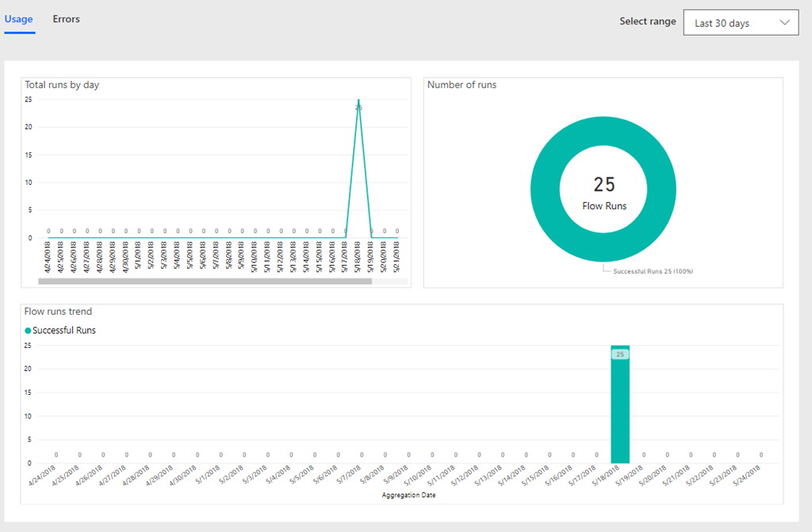
Task: Click the Number of runs chart title
Action: pos(462,85)
